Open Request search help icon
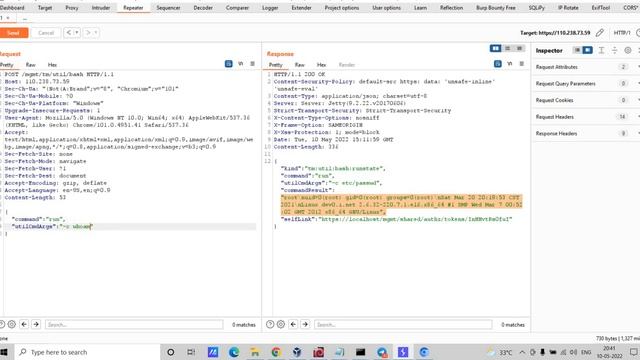The width and height of the screenshot is (640, 360). click(x=2, y=324)
